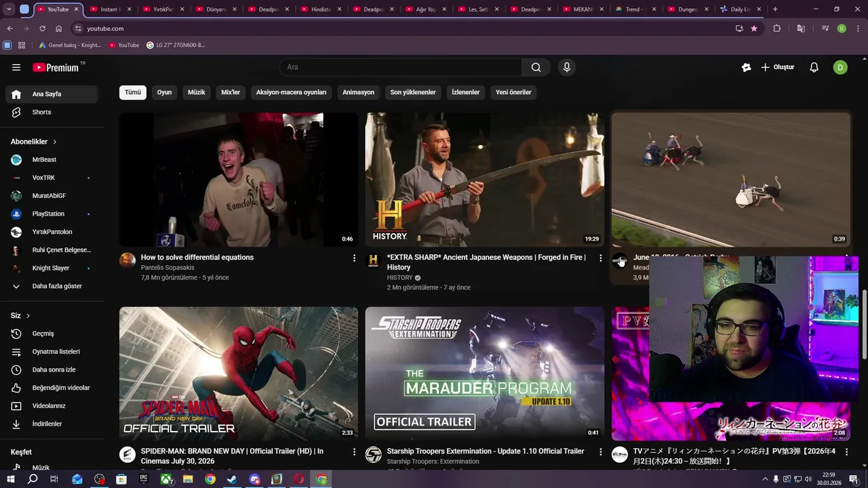Open Videolarınız page
This screenshot has width=868, height=488.
pyautogui.click(x=52, y=406)
